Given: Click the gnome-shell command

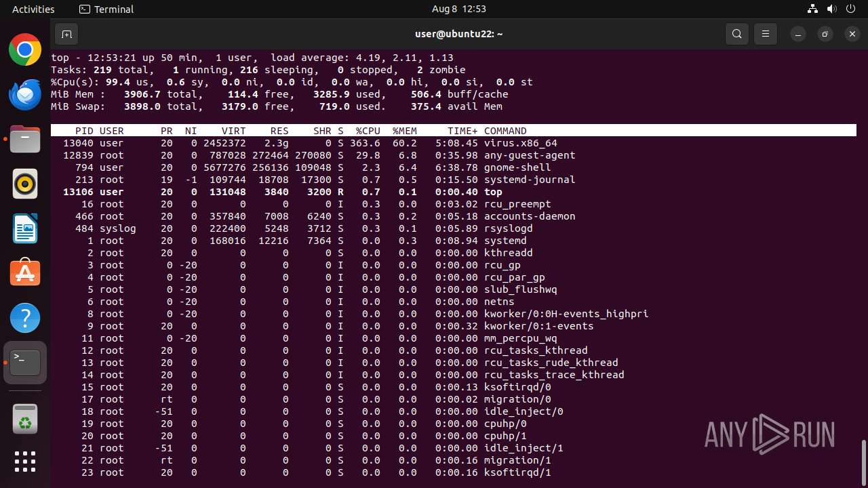Looking at the screenshot, I should (517, 167).
